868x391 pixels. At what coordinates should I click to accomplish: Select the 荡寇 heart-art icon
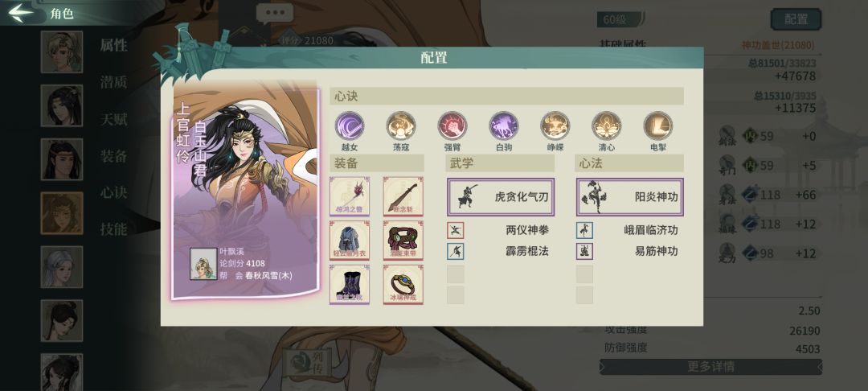pyautogui.click(x=401, y=126)
